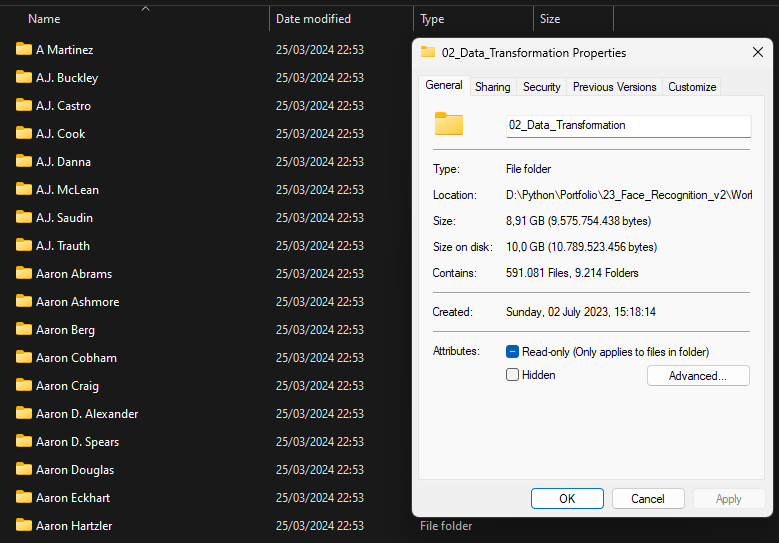Select the A.J. Trauth folder icon

[23, 245]
